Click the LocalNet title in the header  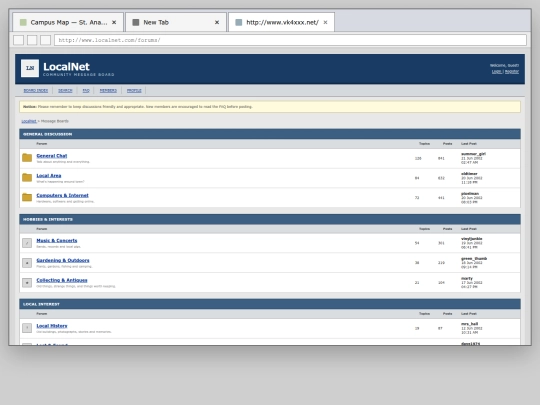(x=66, y=66)
